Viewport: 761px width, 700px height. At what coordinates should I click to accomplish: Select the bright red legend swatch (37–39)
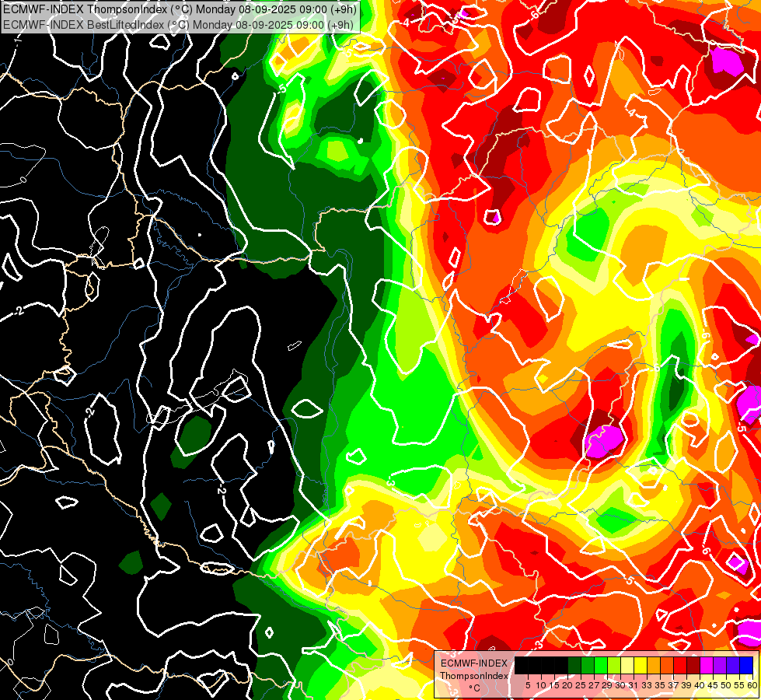click(680, 665)
